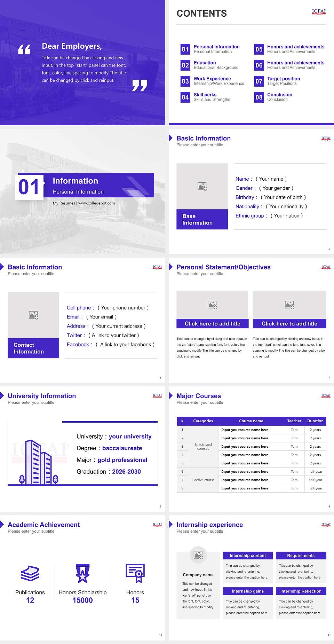Image resolution: width=334 pixels, height=644 pixels.
Task: Click the ICFAI logo on Academic Achievement slide
Action: (x=157, y=525)
